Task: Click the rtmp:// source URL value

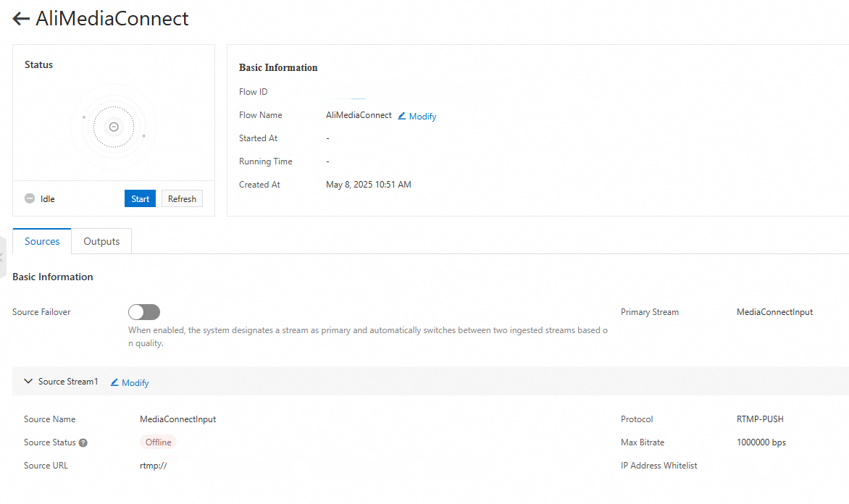Action: click(x=154, y=466)
